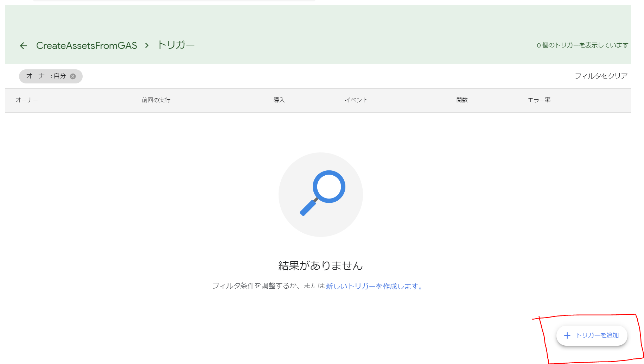Viewport: 644px width, 364px height.
Task: Click the breadcrumb chevron after CreateAssetsFromGAS
Action: pos(147,45)
